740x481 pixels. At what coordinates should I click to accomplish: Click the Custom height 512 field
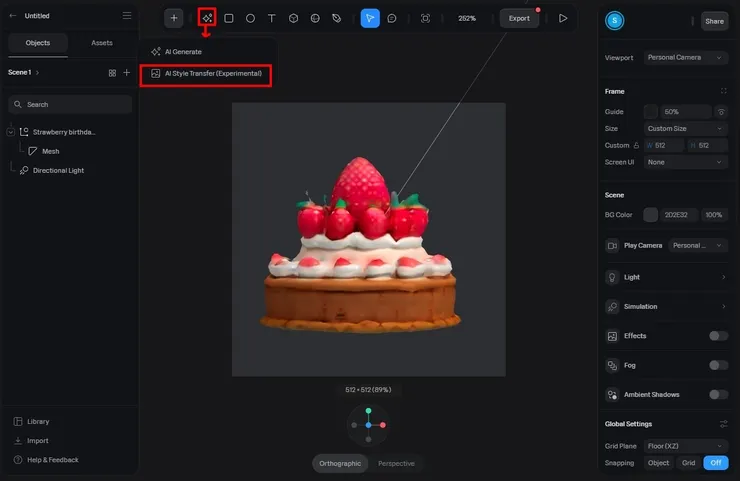click(707, 145)
